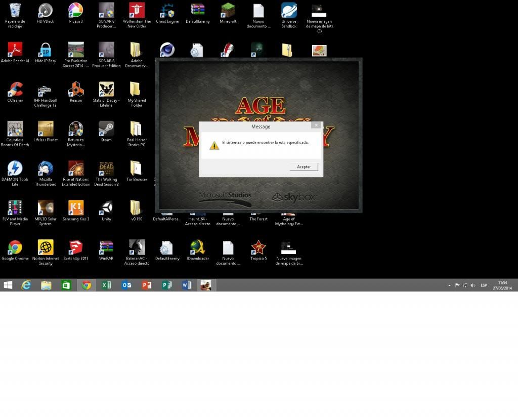Open Internet Explorer from taskbar
This screenshot has height=420, width=518.
pos(26,285)
